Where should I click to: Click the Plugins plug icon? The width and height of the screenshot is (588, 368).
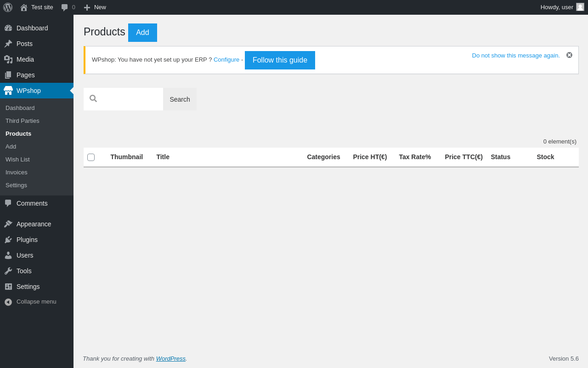[x=8, y=240]
